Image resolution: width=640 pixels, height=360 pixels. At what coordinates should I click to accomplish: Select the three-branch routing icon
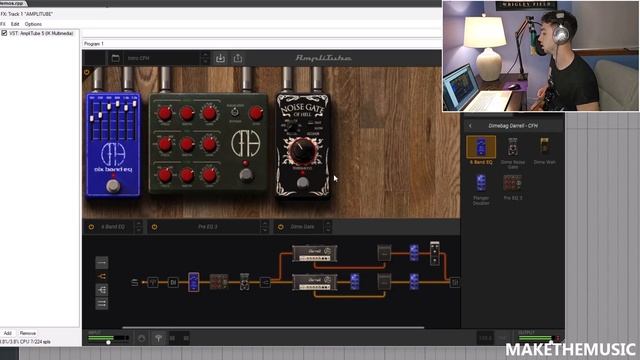coord(102,290)
